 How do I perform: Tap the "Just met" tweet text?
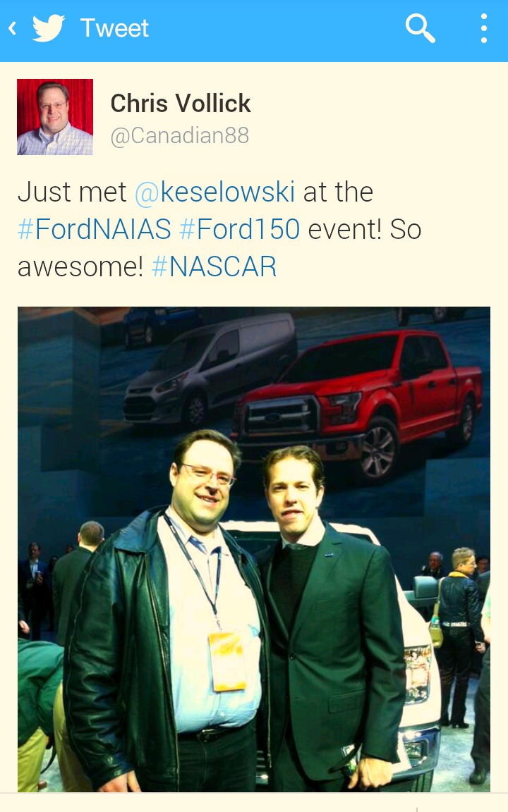click(x=72, y=192)
